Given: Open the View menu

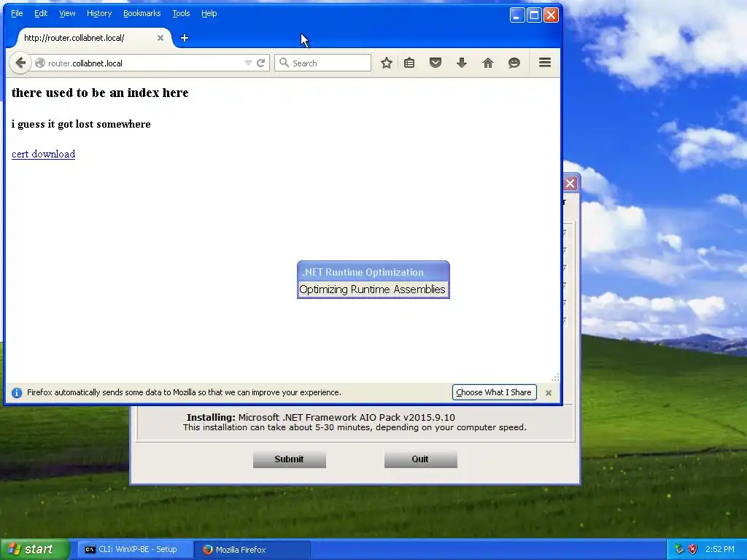Looking at the screenshot, I should 67,13.
